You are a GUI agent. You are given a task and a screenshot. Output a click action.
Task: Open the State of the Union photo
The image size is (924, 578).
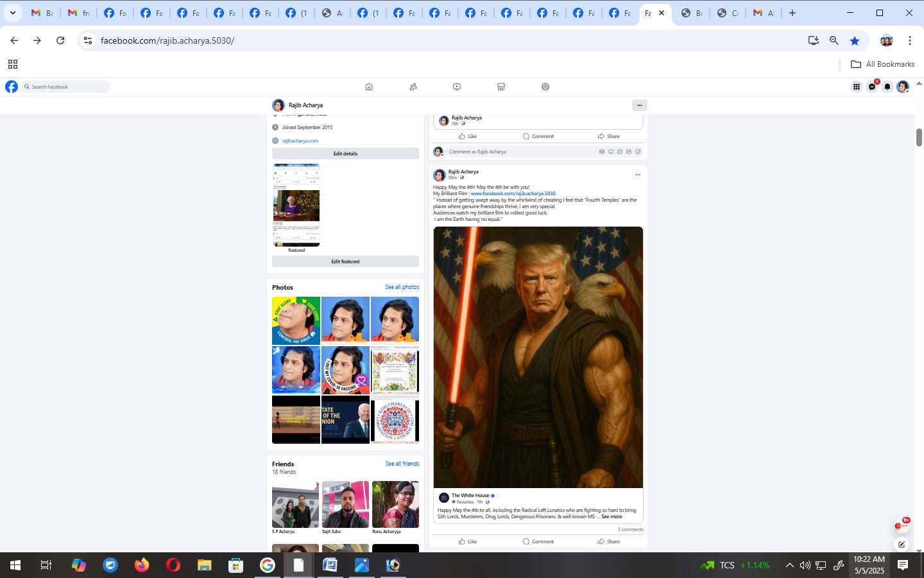pos(345,419)
